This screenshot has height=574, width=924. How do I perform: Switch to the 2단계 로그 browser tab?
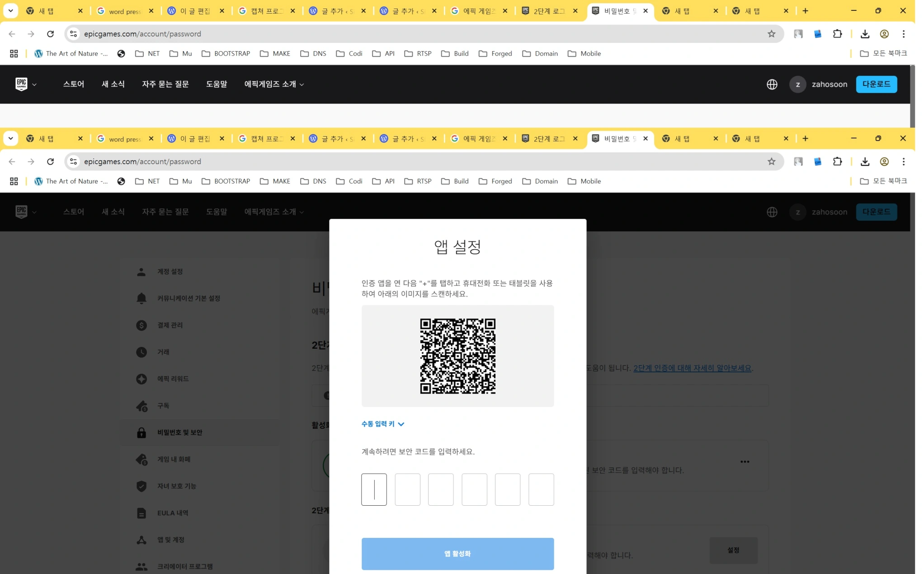pyautogui.click(x=549, y=138)
